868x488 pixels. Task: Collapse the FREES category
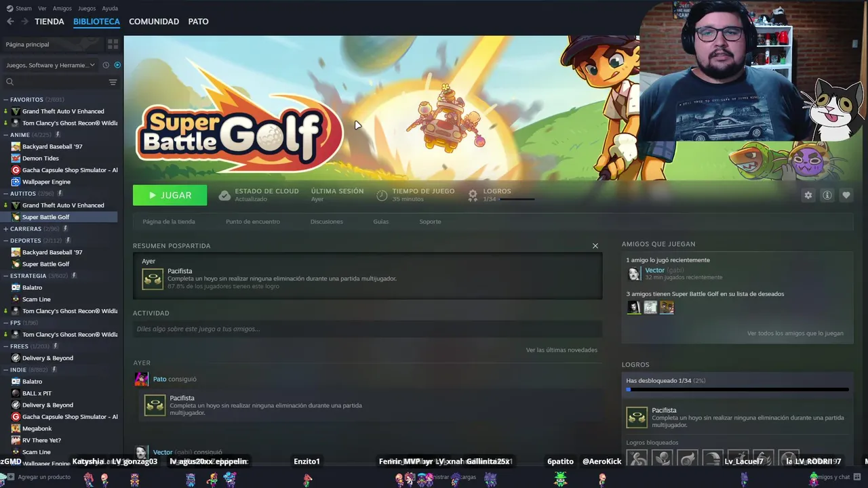(5, 346)
